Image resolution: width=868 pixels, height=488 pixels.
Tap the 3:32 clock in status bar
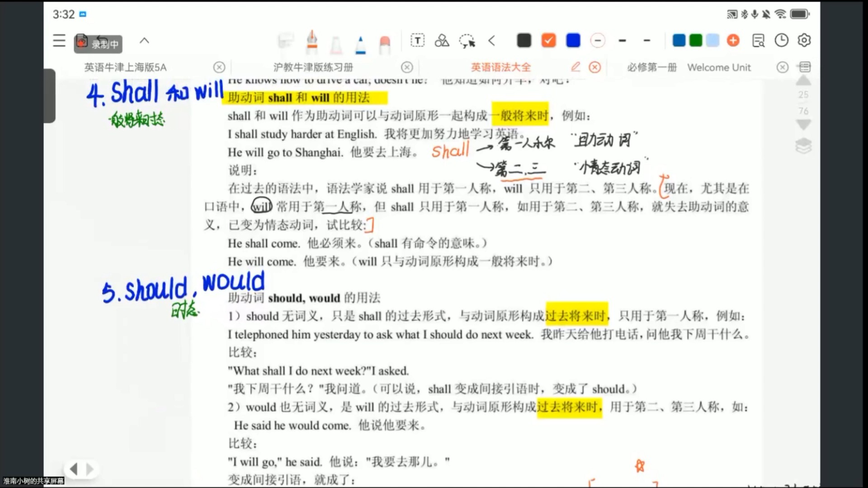point(63,14)
